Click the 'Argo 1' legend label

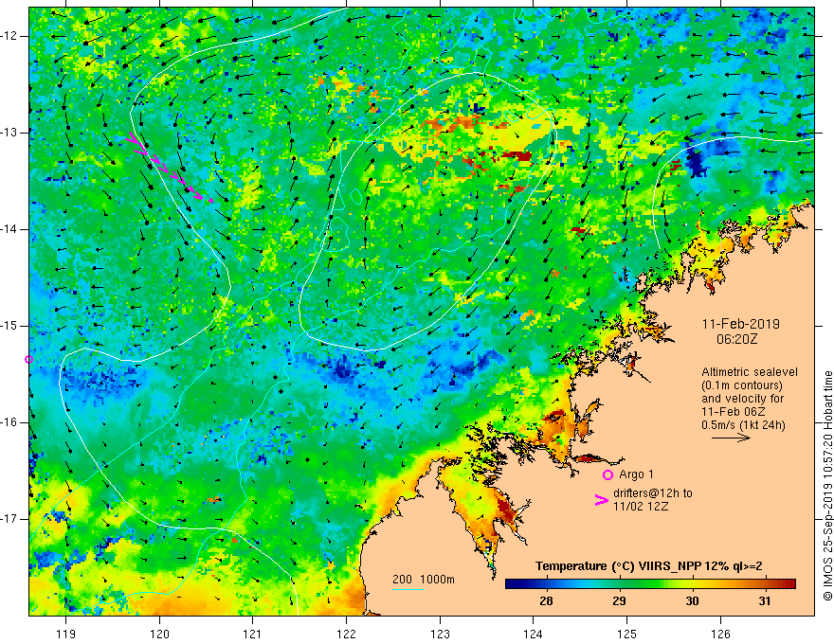pos(636,474)
